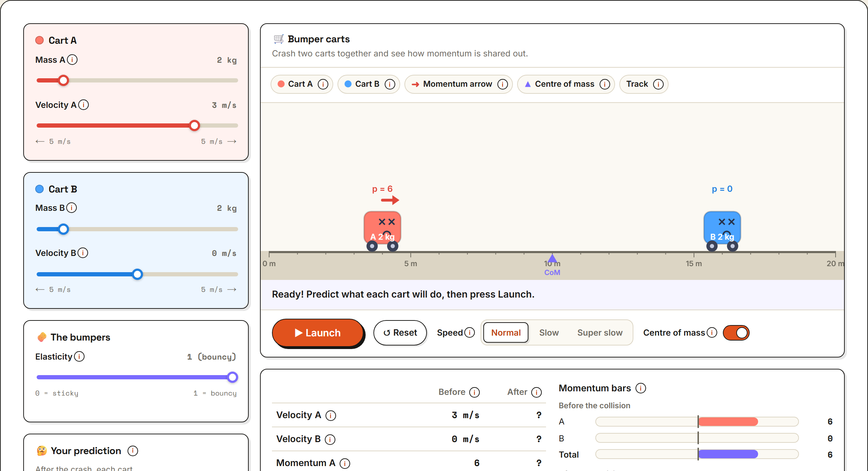
Task: Show info for Elasticity
Action: pos(79,356)
